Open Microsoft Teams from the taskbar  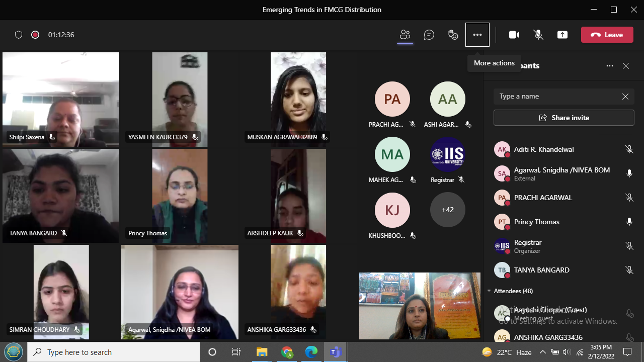[336, 352]
